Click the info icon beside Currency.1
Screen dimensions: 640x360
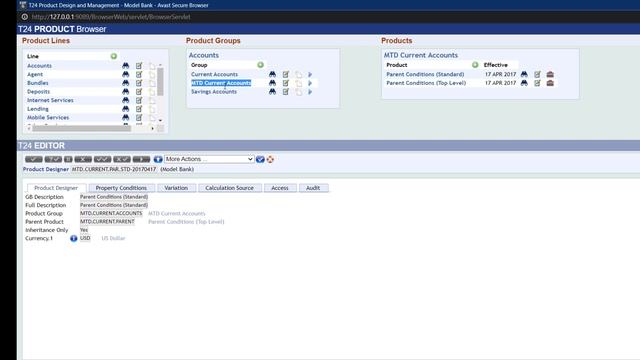pos(73,238)
